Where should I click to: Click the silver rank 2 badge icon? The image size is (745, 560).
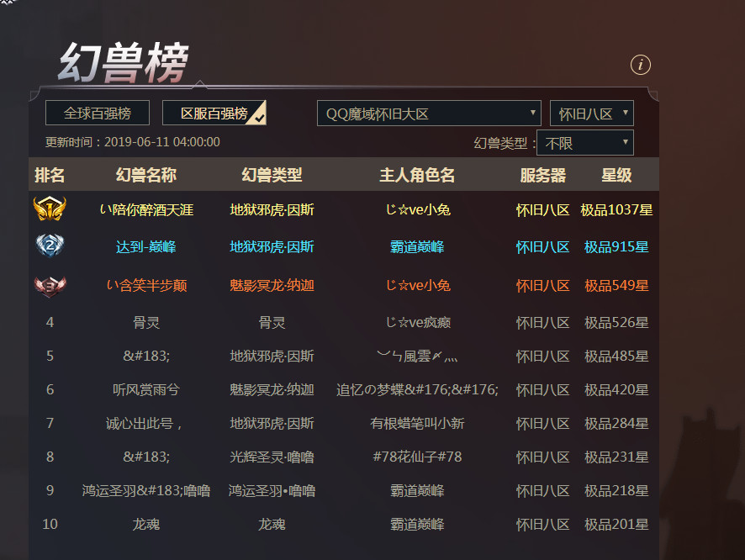50,246
